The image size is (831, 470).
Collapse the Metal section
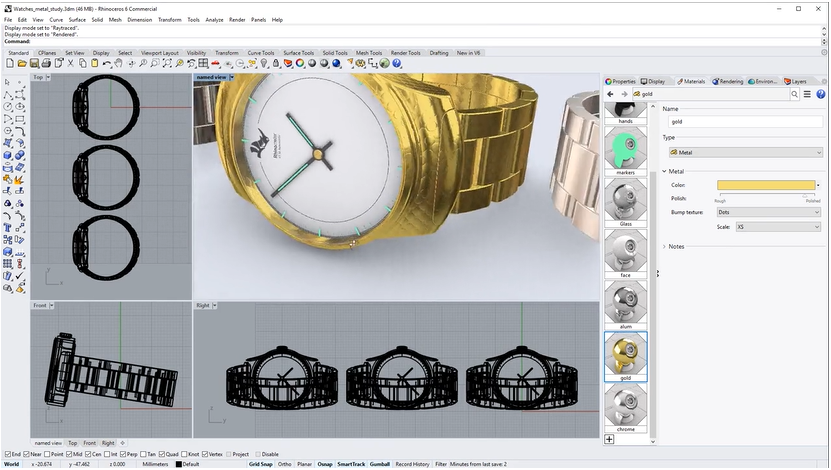[665, 172]
